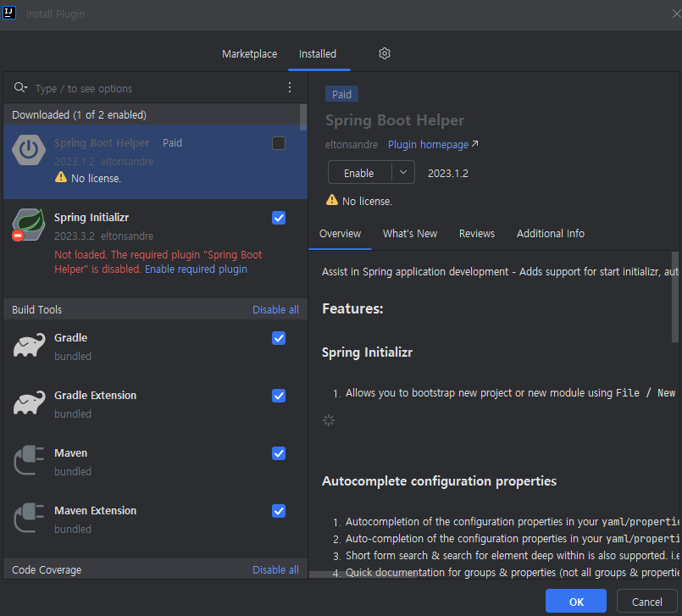Click the Gradle Extension elephant icon
The image size is (682, 616).
click(29, 402)
